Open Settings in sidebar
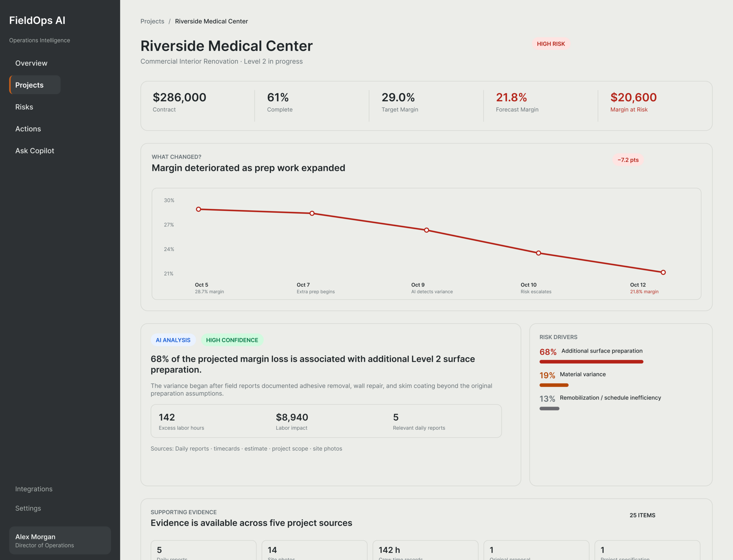This screenshot has height=560, width=733. coord(28,508)
